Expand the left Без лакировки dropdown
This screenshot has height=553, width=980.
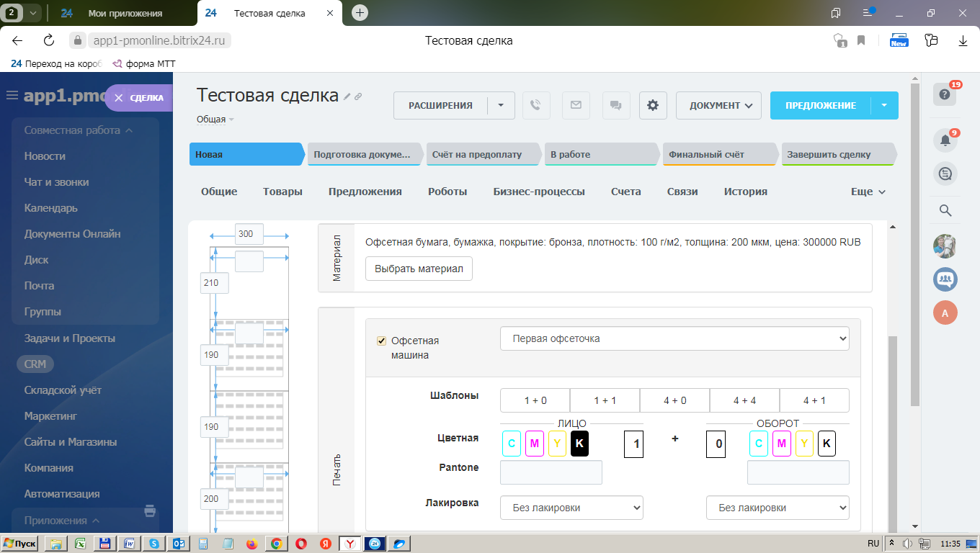[571, 508]
